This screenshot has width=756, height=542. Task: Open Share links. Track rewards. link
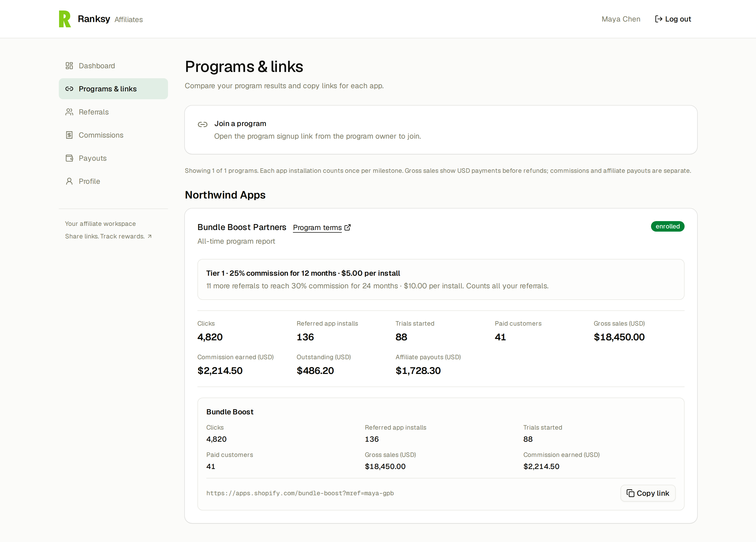108,237
